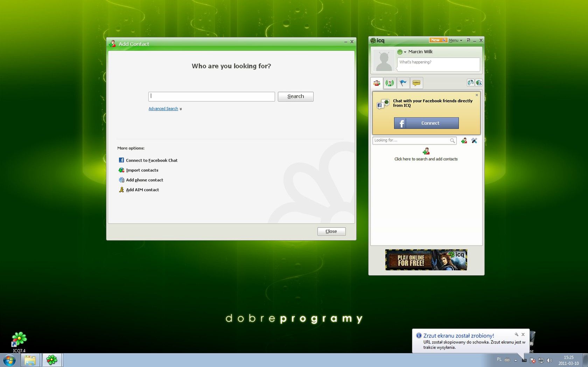Image resolution: width=588 pixels, height=367 pixels.
Task: Click the Add AIM contact option
Action: tap(139, 189)
